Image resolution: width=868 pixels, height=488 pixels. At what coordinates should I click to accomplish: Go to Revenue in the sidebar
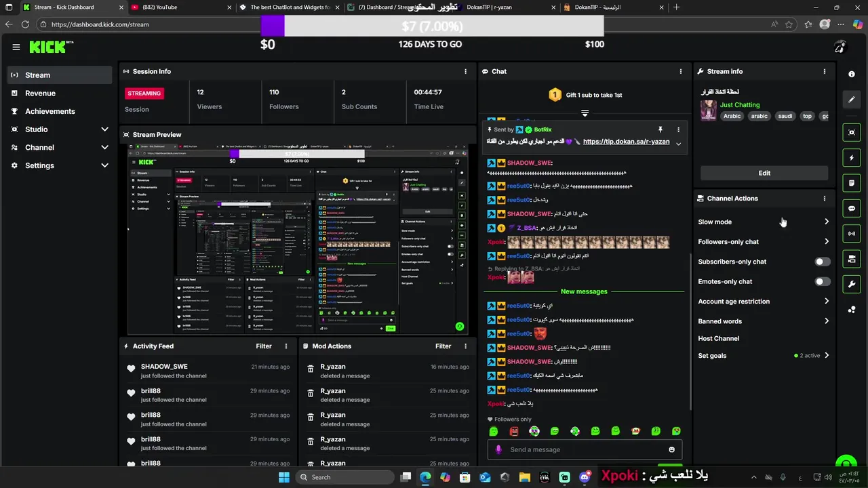tap(60, 94)
